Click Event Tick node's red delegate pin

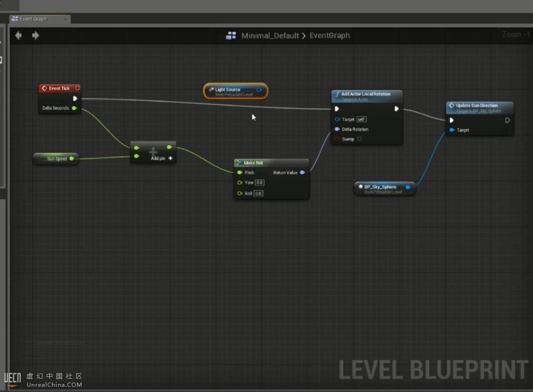point(78,88)
